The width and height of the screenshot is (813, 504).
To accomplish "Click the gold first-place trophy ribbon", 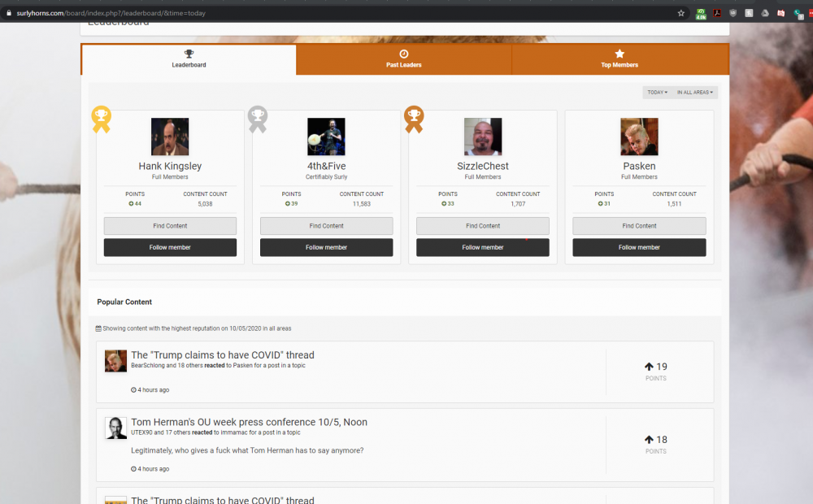I will [101, 119].
